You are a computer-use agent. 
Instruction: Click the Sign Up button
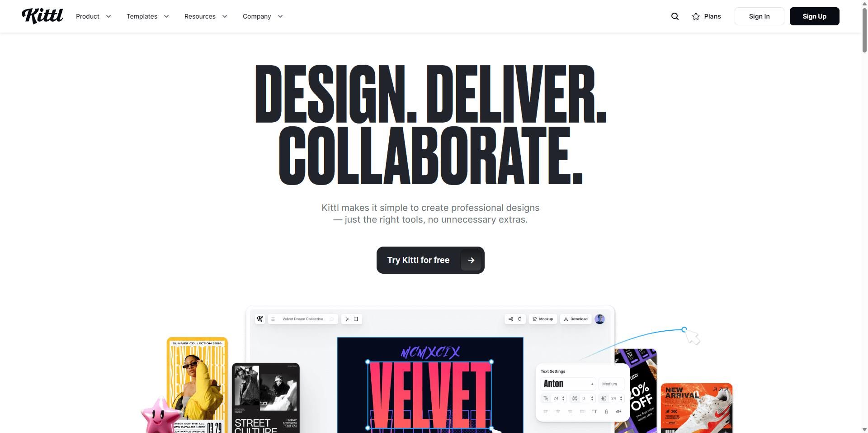814,16
